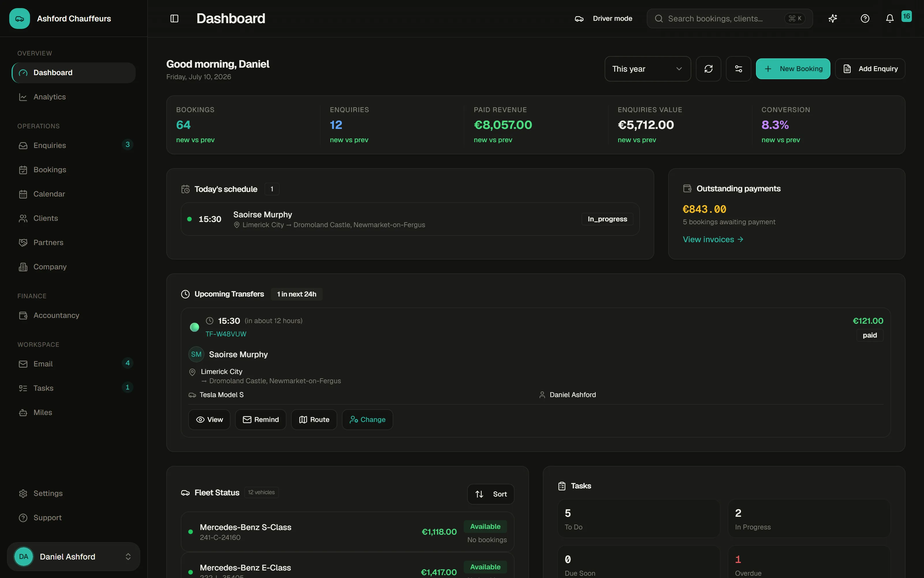Click the Outstanding payments wallet icon
The width and height of the screenshot is (924, 578).
coord(687,188)
